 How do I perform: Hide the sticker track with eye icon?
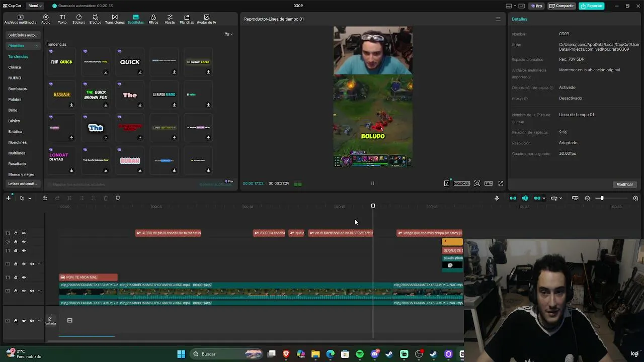click(24, 242)
